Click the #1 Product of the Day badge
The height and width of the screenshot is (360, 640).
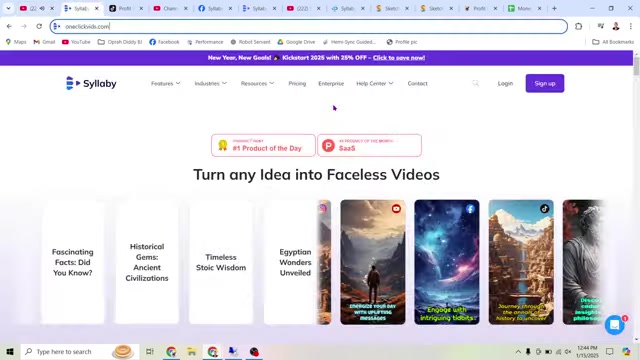coord(263,145)
